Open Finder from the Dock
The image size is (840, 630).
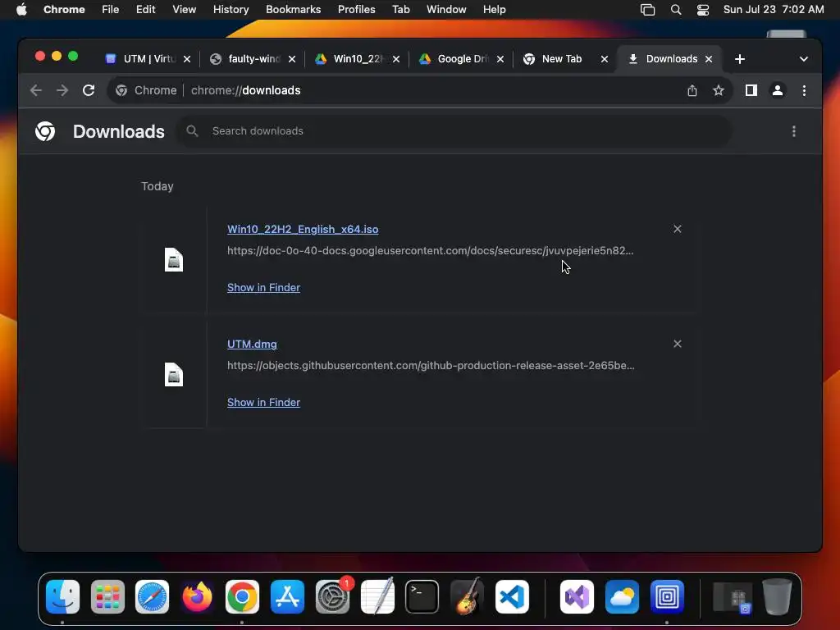[62, 596]
